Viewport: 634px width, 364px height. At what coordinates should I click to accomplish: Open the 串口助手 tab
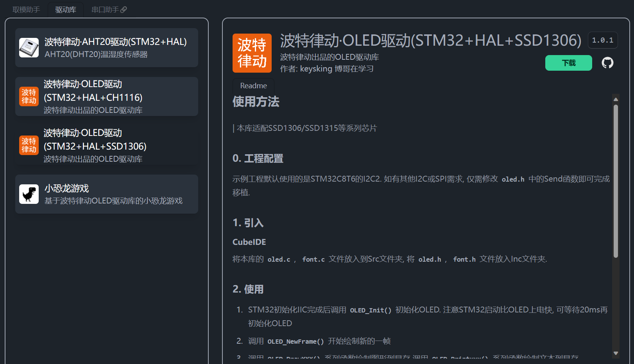click(x=105, y=10)
